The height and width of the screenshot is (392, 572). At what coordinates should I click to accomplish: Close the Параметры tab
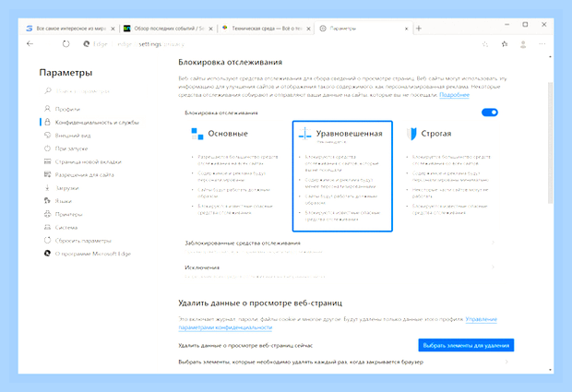tap(406, 29)
